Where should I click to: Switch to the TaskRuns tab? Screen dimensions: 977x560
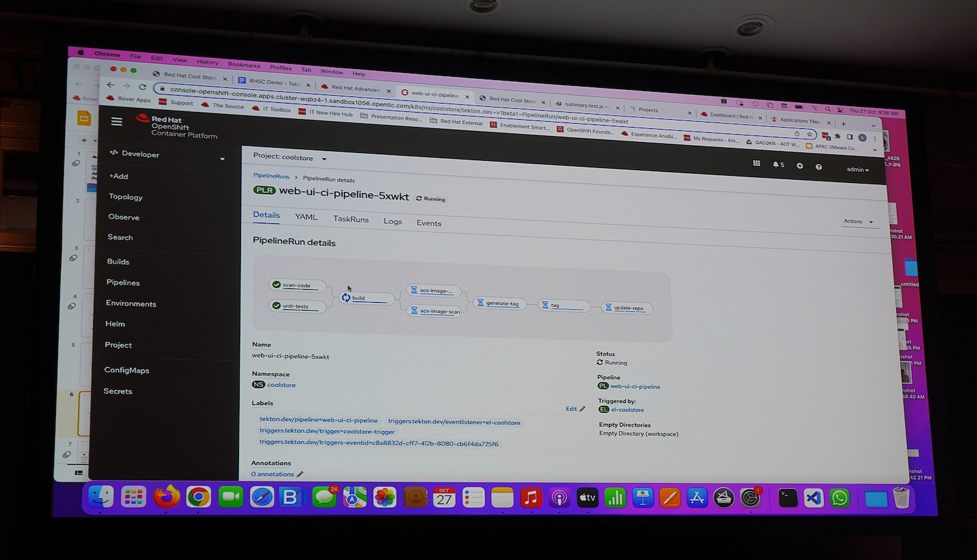(351, 219)
